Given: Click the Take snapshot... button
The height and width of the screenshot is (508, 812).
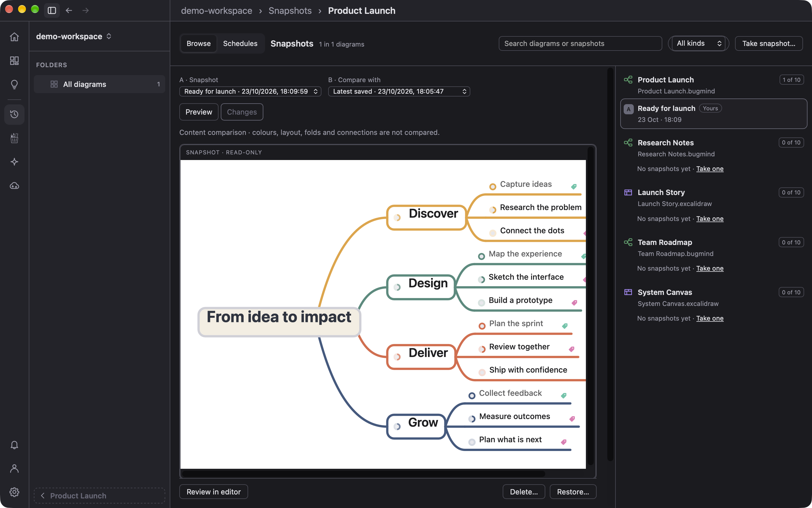Looking at the screenshot, I should tap(768, 43).
